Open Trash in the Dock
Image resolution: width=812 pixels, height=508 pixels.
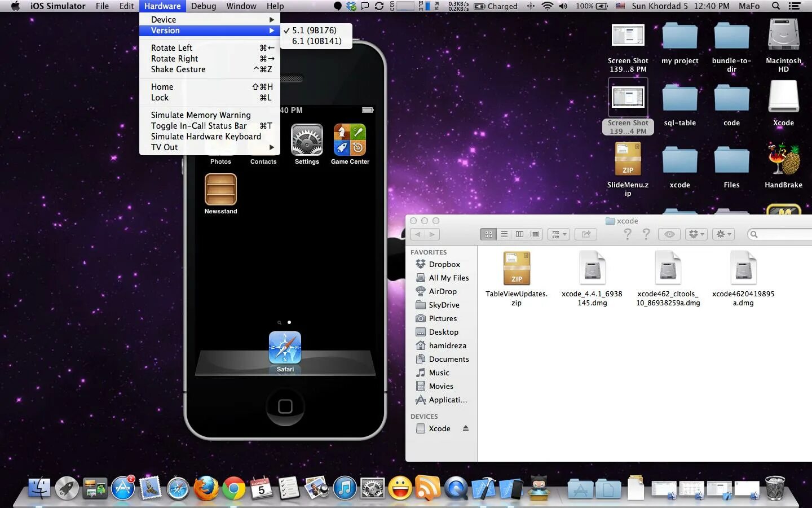click(x=775, y=488)
